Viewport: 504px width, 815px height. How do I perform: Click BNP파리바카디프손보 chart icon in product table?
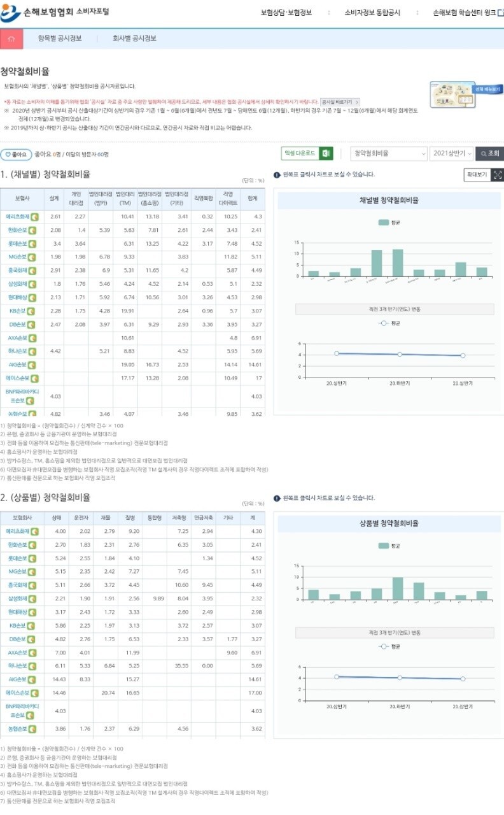(30, 716)
